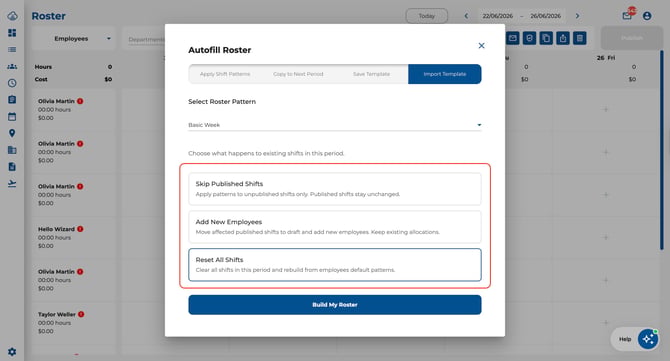670x361 pixels.
Task: Open the Employees view dropdown
Action: 75,38
